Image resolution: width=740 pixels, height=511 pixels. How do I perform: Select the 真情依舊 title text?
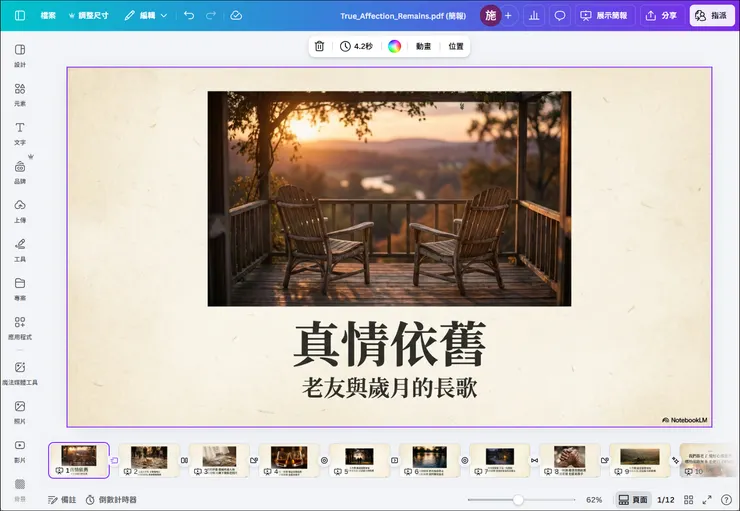(389, 343)
